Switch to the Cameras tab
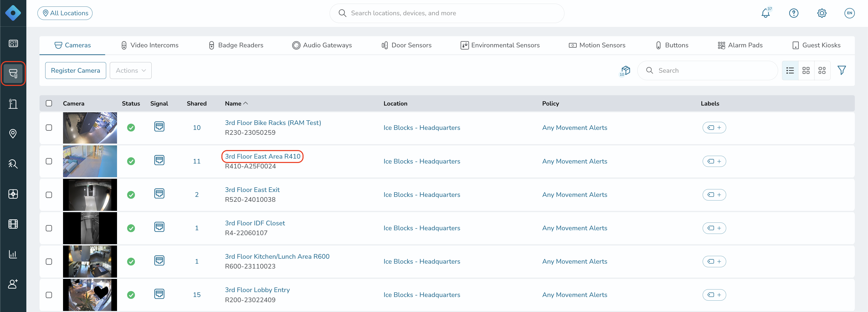Screen dimensions: 868x312 click(72, 45)
